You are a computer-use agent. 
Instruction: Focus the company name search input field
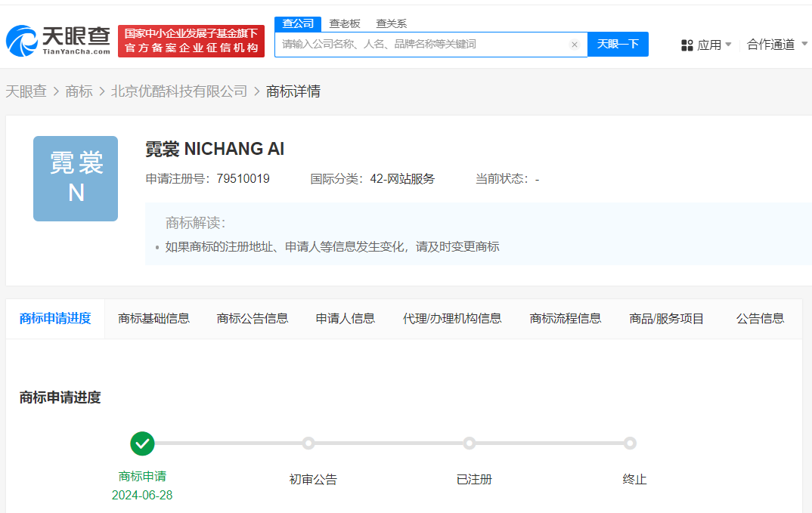(423, 45)
